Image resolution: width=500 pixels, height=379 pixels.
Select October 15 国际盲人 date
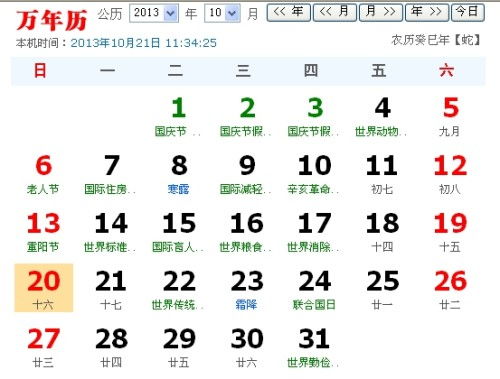pyautogui.click(x=179, y=232)
